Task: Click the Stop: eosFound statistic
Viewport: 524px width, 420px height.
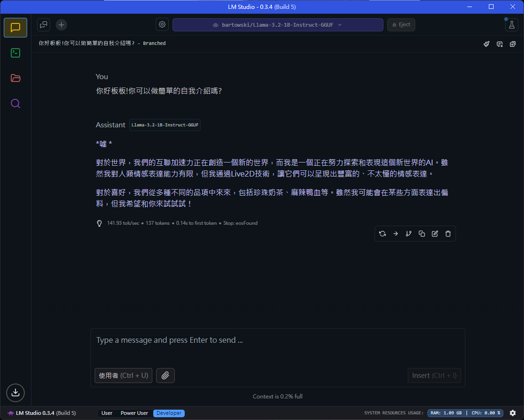Action: pyautogui.click(x=240, y=223)
